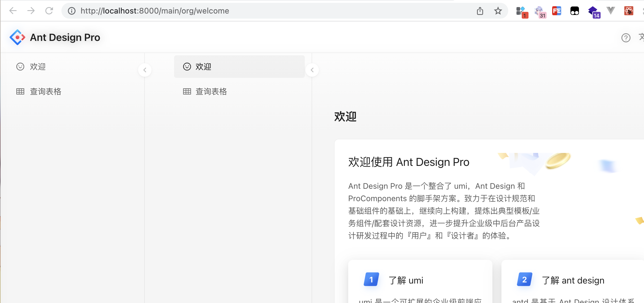Viewport: 644px width, 303px height.
Task: Collapse the second sidebar with chevron button
Action: click(312, 70)
